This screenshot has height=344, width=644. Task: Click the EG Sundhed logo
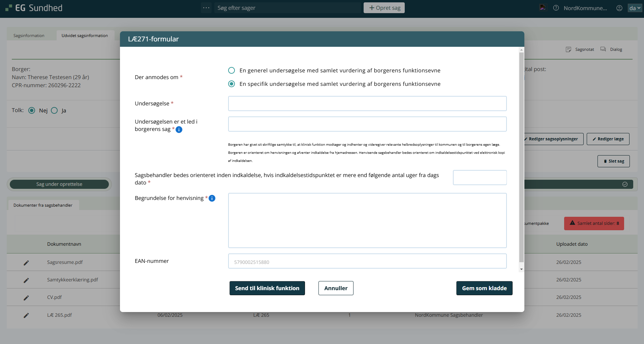coord(34,8)
